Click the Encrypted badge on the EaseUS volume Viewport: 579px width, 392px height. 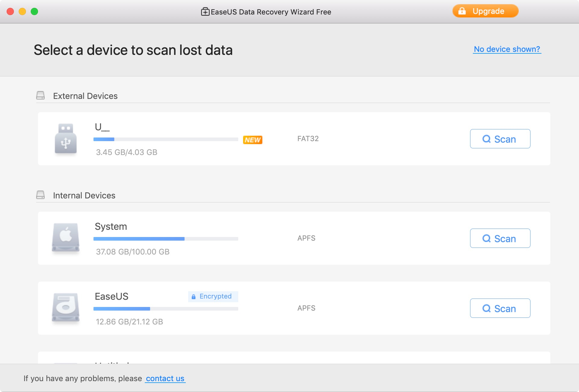pos(213,296)
